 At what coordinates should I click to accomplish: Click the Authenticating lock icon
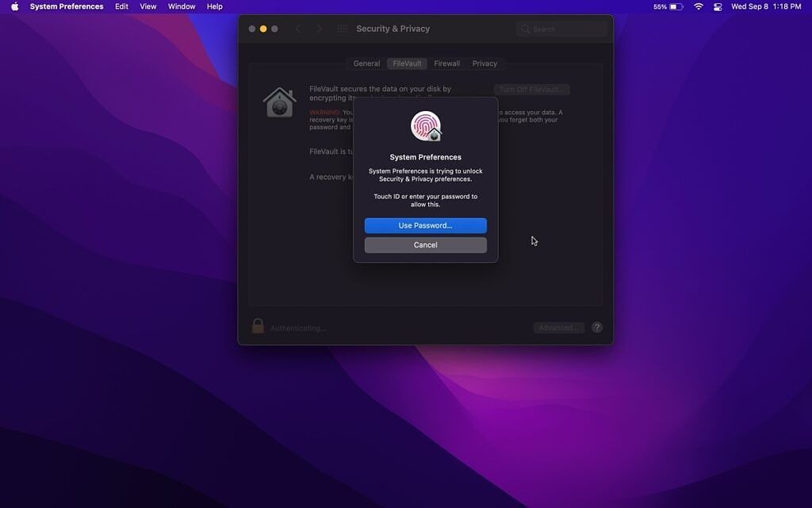click(x=258, y=325)
